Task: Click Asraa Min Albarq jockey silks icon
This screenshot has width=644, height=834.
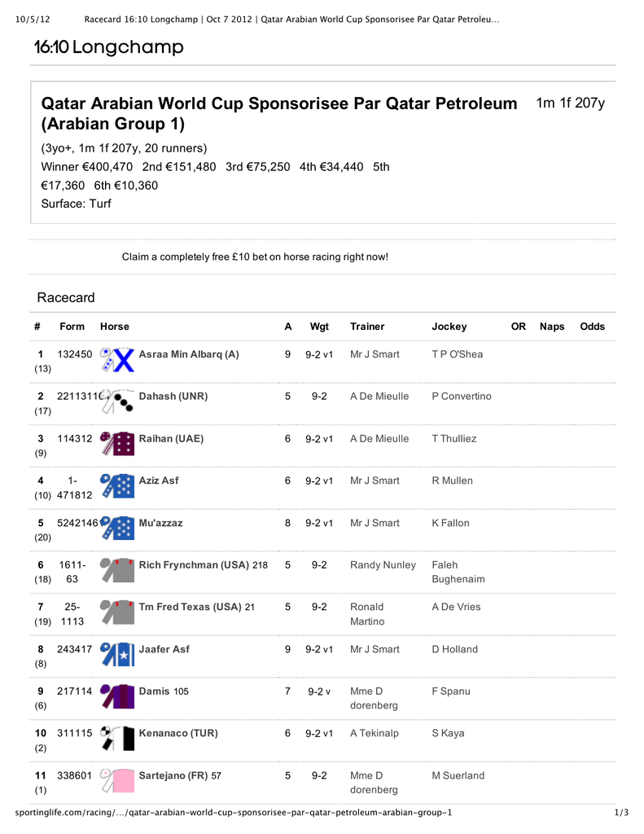Action: (x=117, y=361)
